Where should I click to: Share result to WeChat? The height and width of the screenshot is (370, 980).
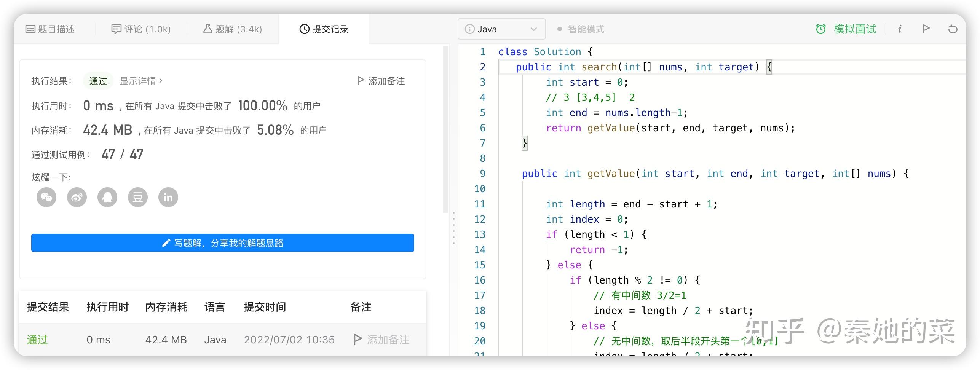tap(46, 197)
